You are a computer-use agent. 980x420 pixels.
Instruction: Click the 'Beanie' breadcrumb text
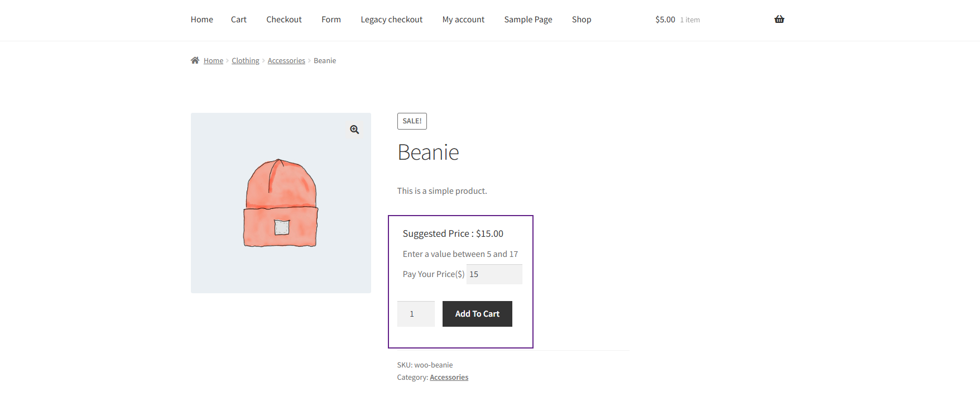[x=325, y=61]
